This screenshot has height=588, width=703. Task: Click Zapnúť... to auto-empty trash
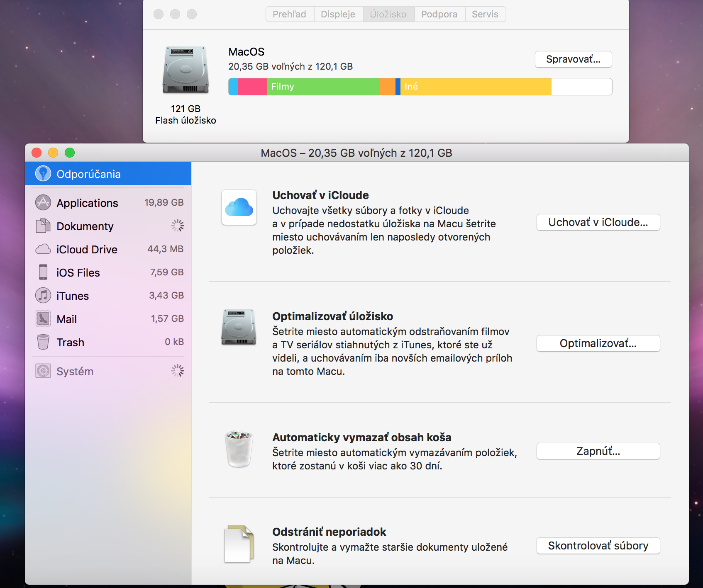(598, 451)
